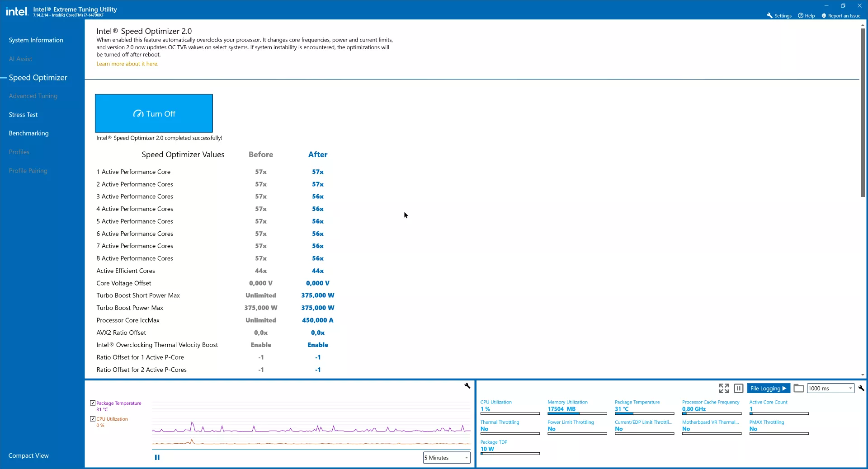Open Profiles in sidebar

[19, 152]
